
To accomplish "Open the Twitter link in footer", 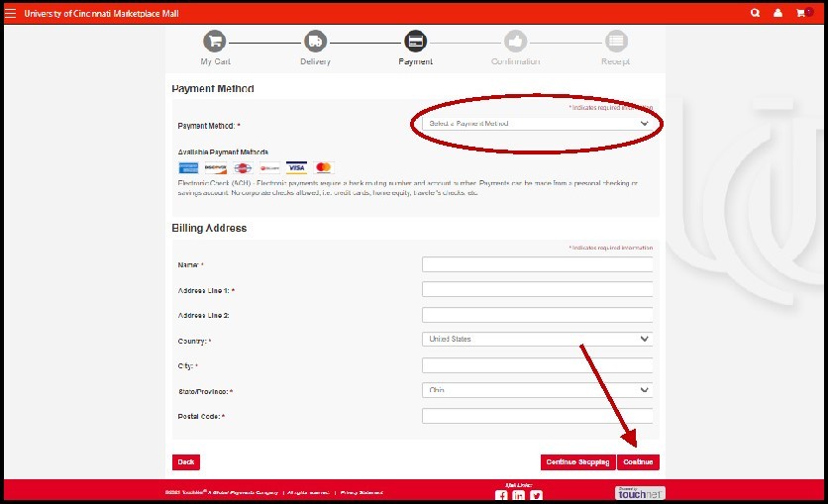I will coord(536,495).
